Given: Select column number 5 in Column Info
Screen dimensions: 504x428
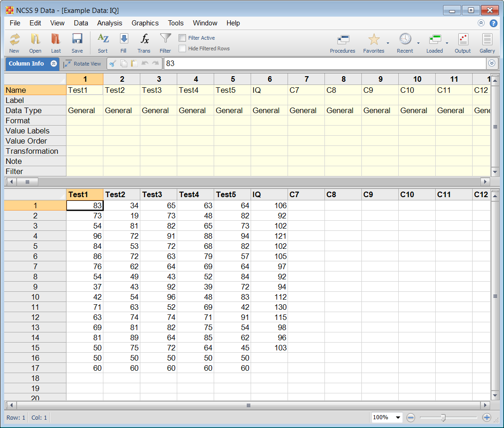Looking at the screenshot, I should [x=233, y=79].
